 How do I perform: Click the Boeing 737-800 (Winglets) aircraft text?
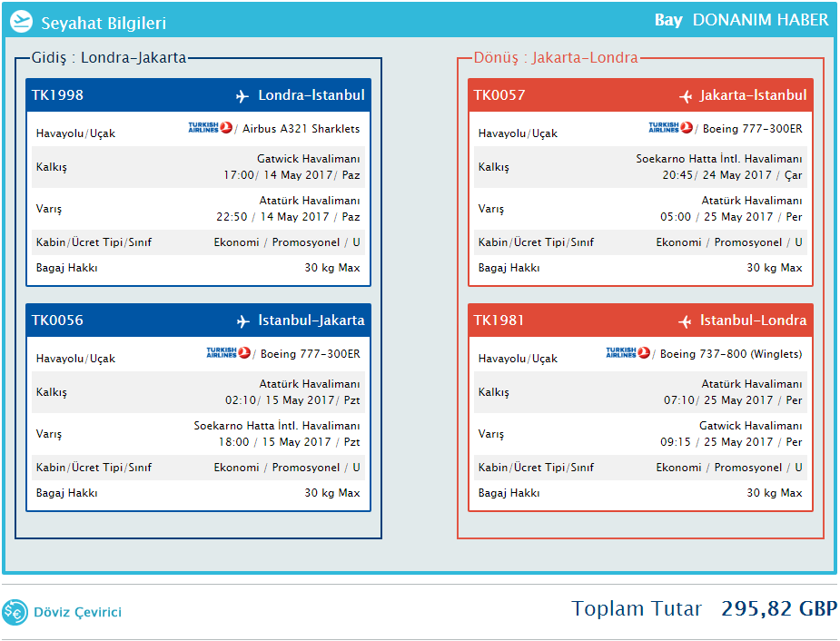[x=731, y=354]
